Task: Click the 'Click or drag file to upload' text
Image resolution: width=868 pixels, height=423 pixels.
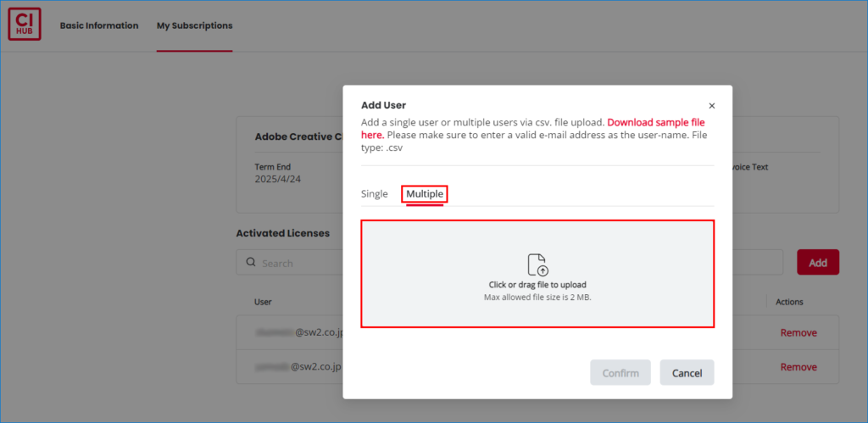Action: click(x=537, y=285)
